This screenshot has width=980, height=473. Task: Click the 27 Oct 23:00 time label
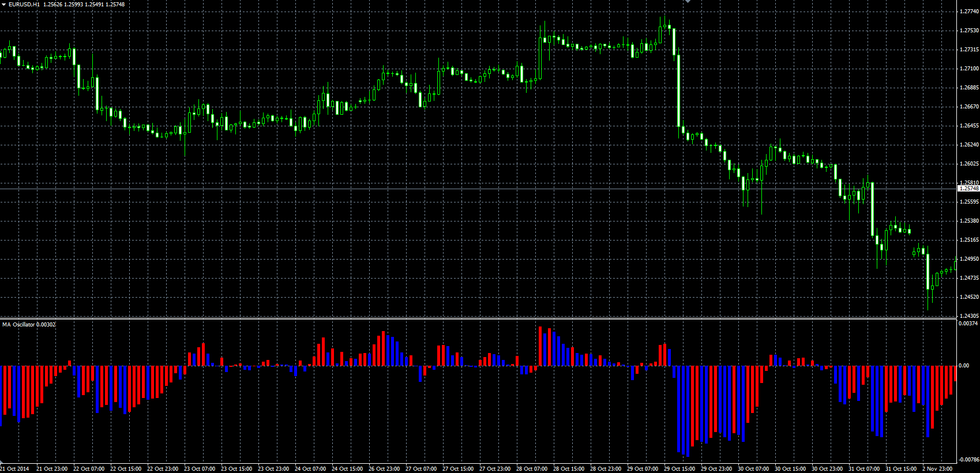coord(495,469)
